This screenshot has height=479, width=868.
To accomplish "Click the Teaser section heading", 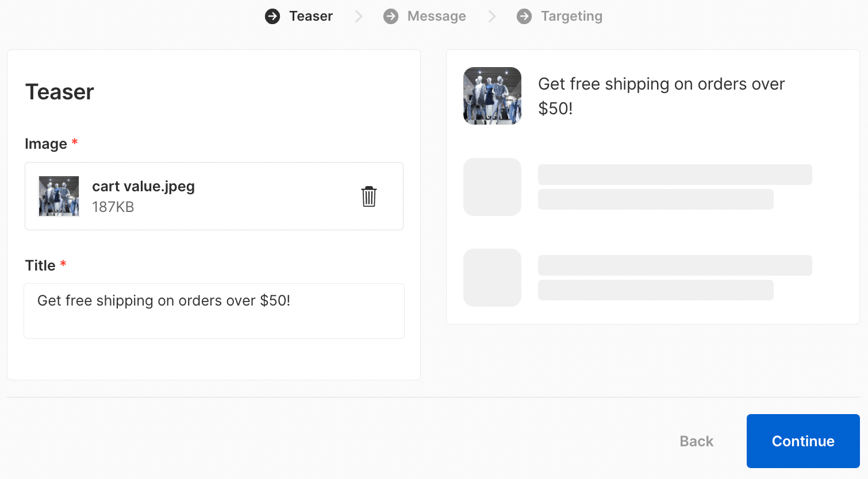I will 60,92.
